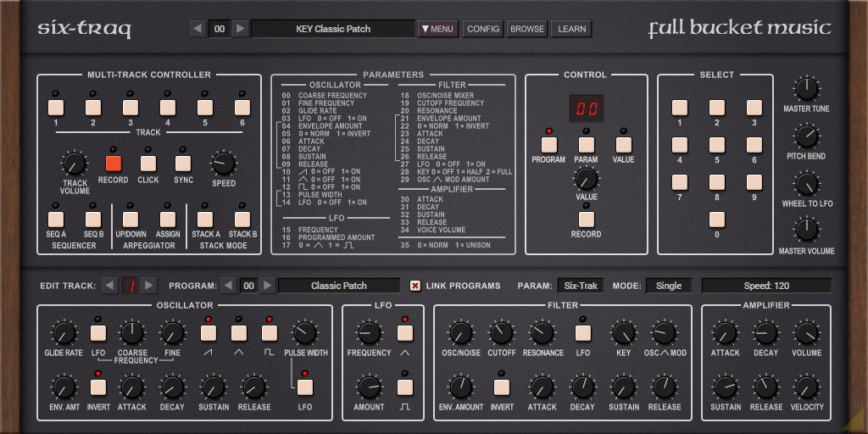Open the BROWSE patch browser

[527, 29]
